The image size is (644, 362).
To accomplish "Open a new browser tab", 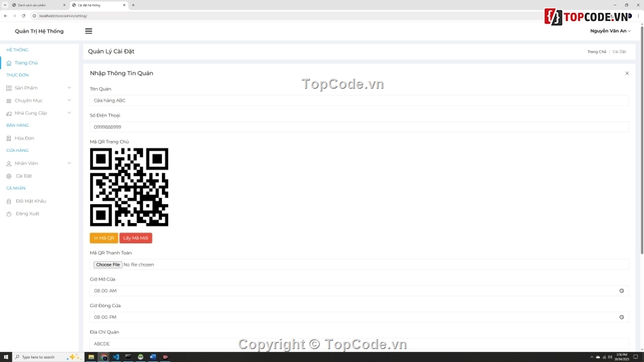I will tap(133, 5).
